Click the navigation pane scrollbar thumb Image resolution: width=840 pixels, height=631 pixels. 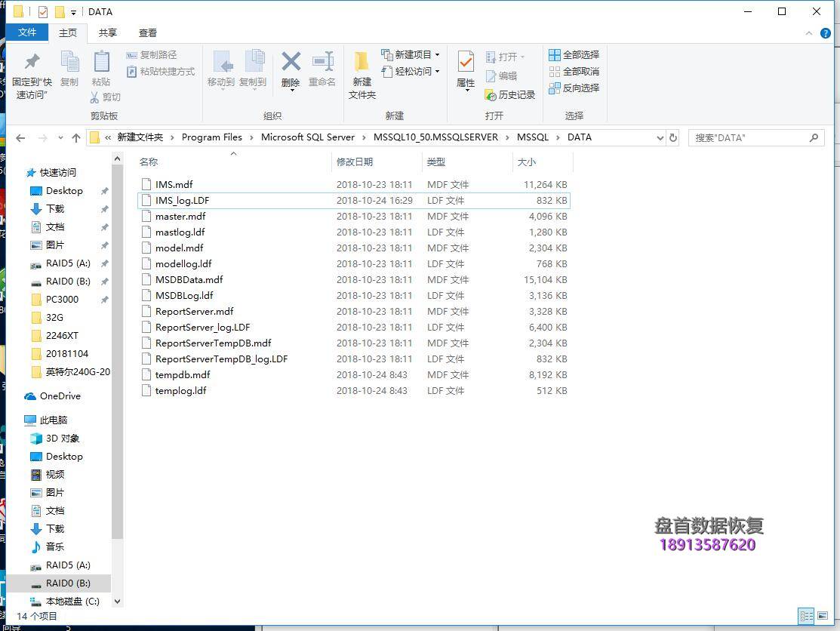pyautogui.click(x=117, y=351)
